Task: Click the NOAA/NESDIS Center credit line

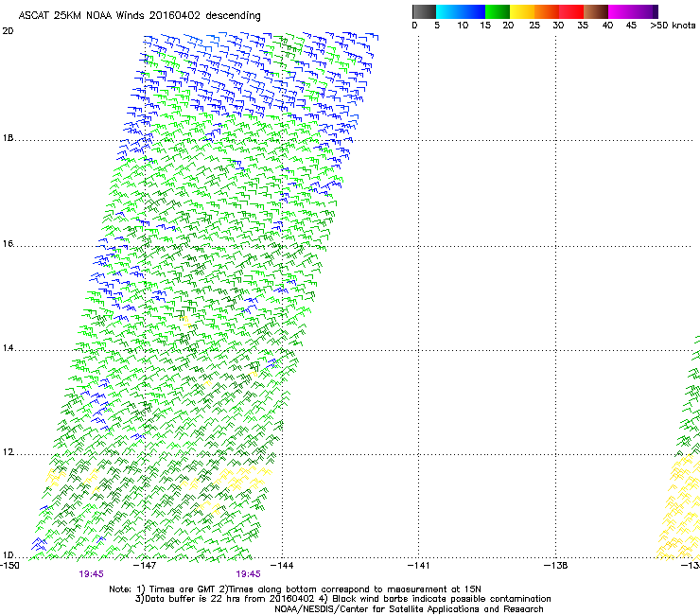Action: (409, 608)
